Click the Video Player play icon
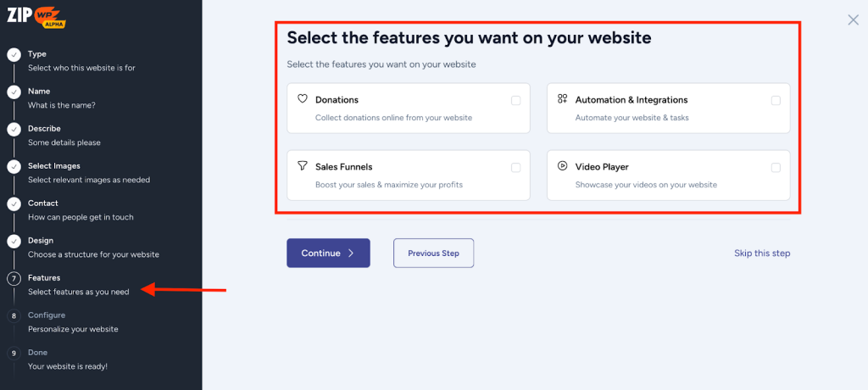 tap(562, 166)
